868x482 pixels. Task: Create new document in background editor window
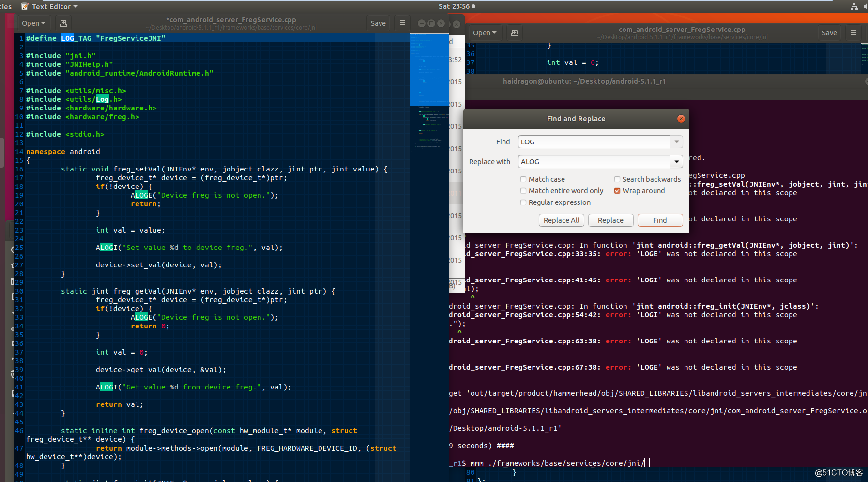point(515,33)
